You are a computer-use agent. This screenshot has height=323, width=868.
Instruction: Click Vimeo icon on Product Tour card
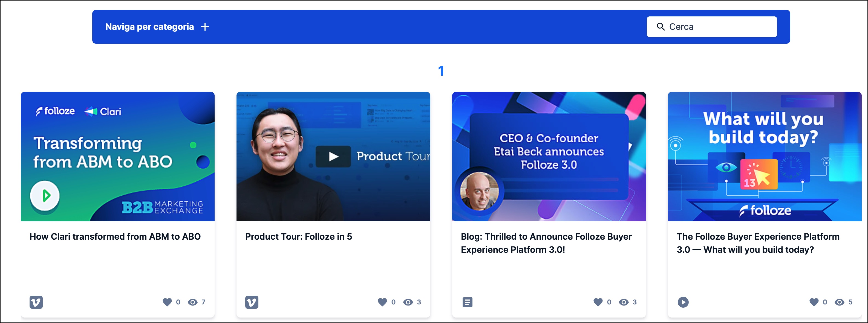click(x=252, y=302)
